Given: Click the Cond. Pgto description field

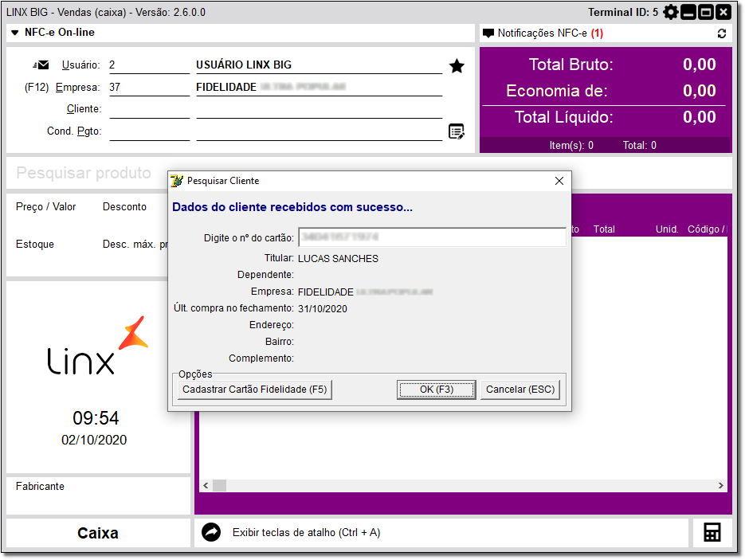Looking at the screenshot, I should click(x=320, y=131).
